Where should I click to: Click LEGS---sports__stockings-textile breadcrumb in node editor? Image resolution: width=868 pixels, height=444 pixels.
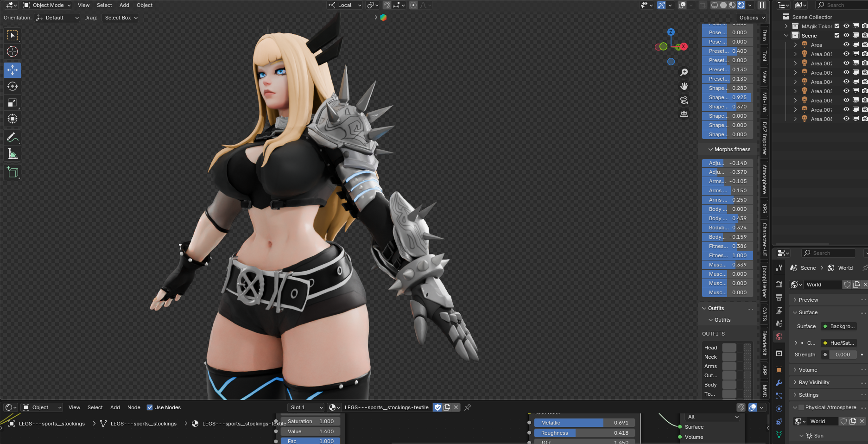[244, 424]
